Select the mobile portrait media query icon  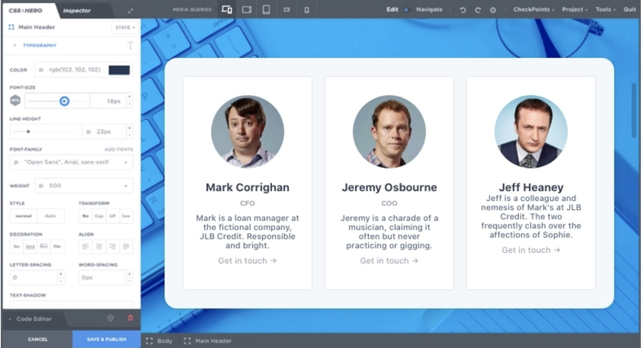[307, 10]
